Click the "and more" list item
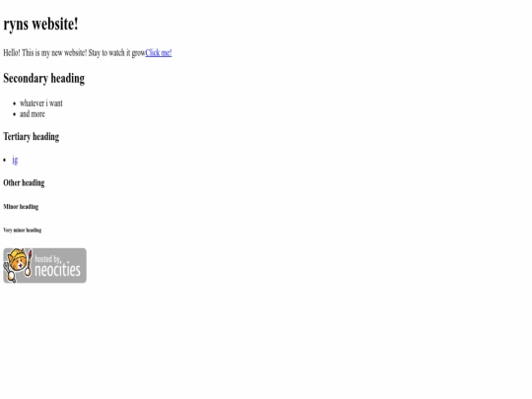This screenshot has width=532, height=399. coord(33,114)
